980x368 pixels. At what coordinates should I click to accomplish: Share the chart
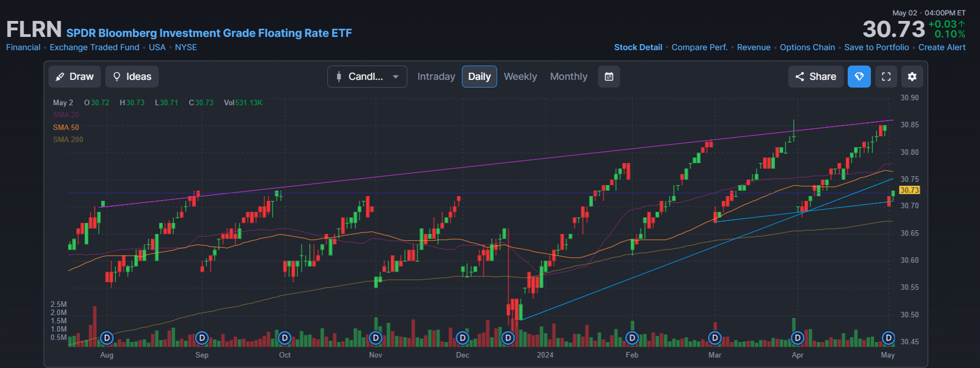pyautogui.click(x=816, y=77)
